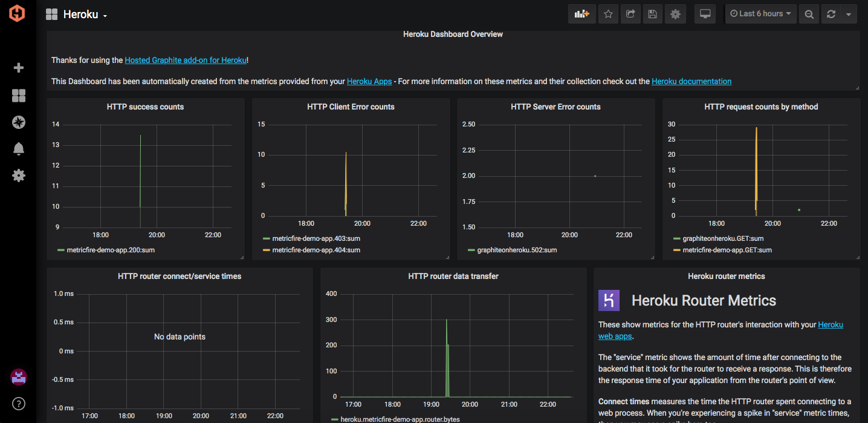The height and width of the screenshot is (423, 868).
Task: Open Alerting via the bell icon
Action: tap(19, 149)
